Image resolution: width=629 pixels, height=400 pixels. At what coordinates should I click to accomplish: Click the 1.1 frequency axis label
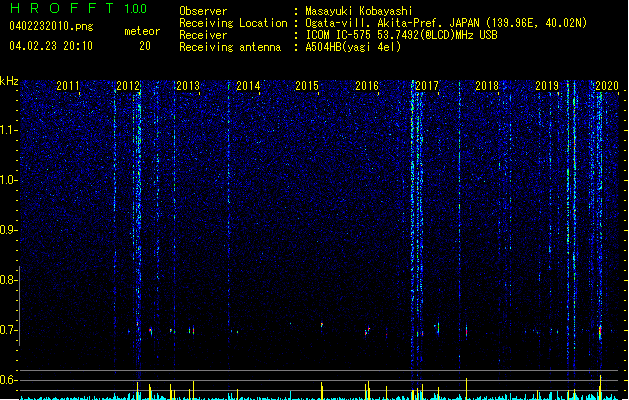coord(8,130)
